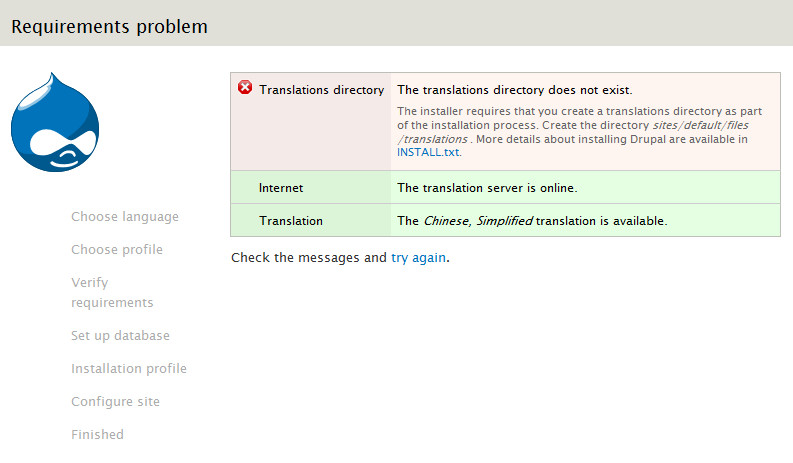Click the Verify requirements step

tap(112, 292)
